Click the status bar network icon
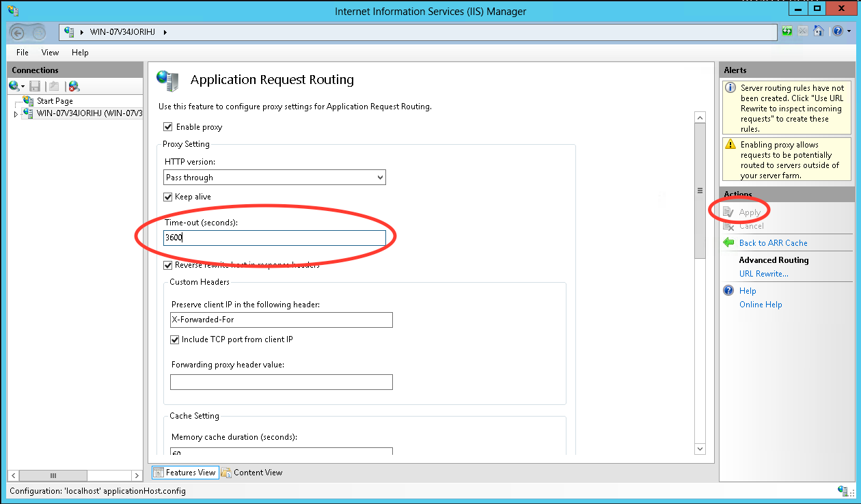This screenshot has width=861, height=504. coord(844,490)
